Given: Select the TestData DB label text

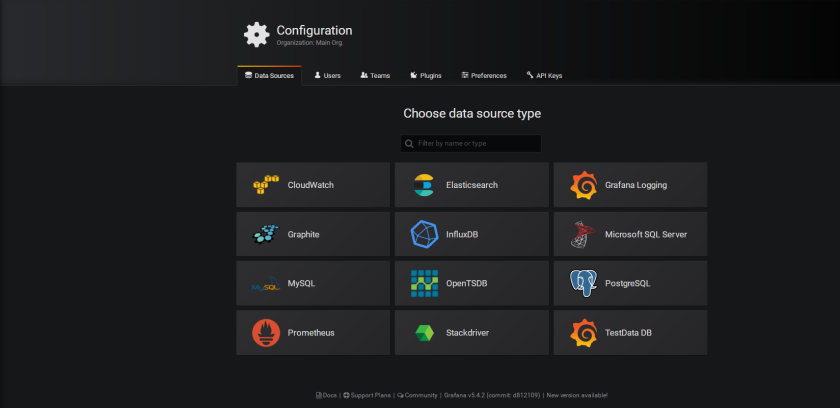Looking at the screenshot, I should (x=628, y=333).
